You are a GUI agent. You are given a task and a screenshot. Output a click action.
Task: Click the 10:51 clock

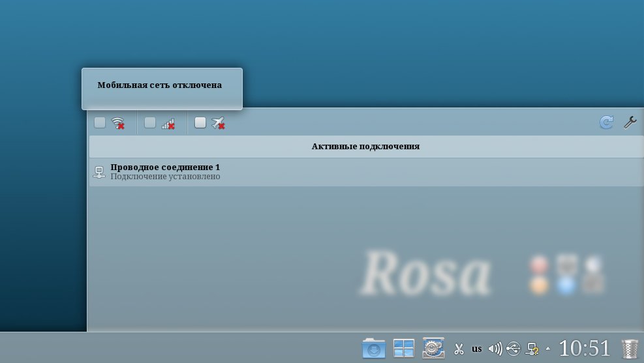585,348
